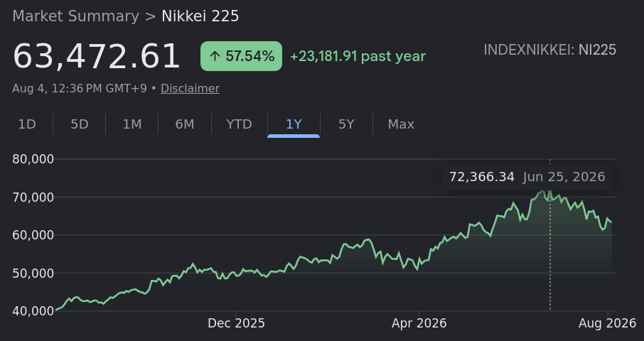Show the Max time range

tap(401, 124)
